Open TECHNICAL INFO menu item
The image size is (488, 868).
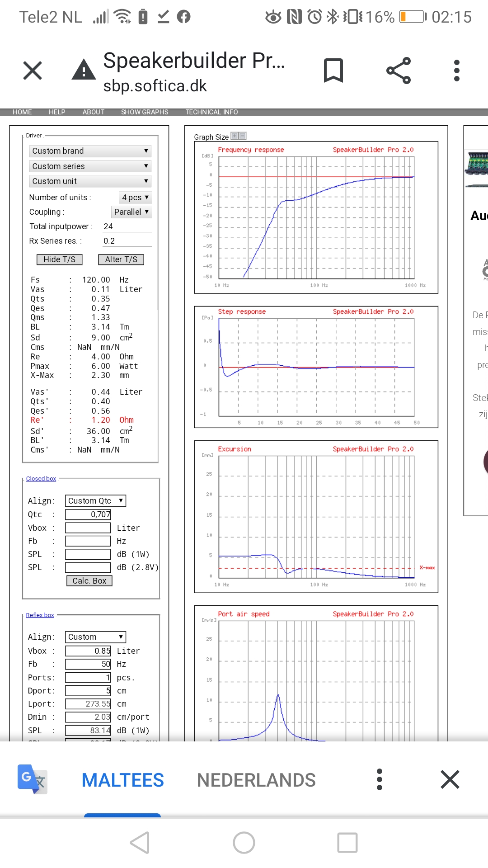pyautogui.click(x=211, y=112)
